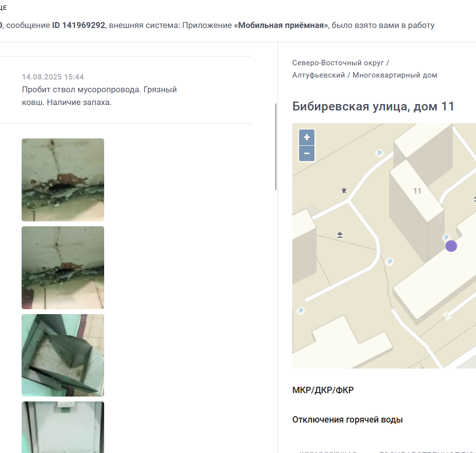Click the message panel vertical scrollbar
This screenshot has width=476, height=453.
(x=276, y=147)
